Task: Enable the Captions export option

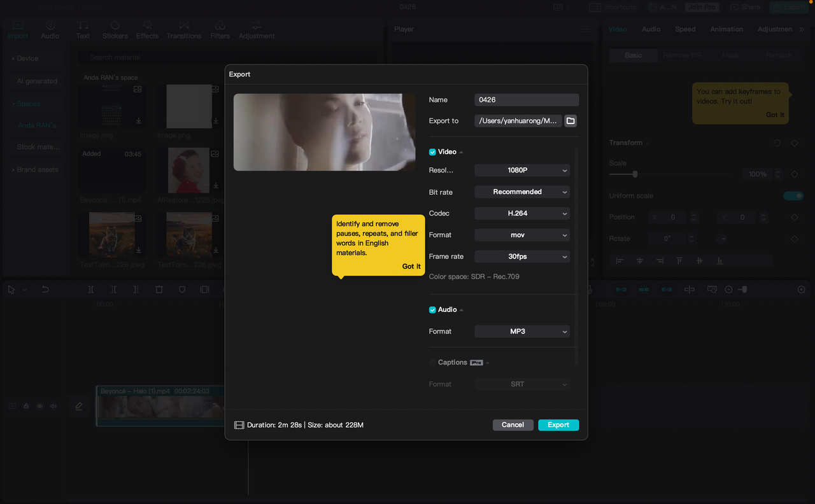Action: click(x=433, y=362)
